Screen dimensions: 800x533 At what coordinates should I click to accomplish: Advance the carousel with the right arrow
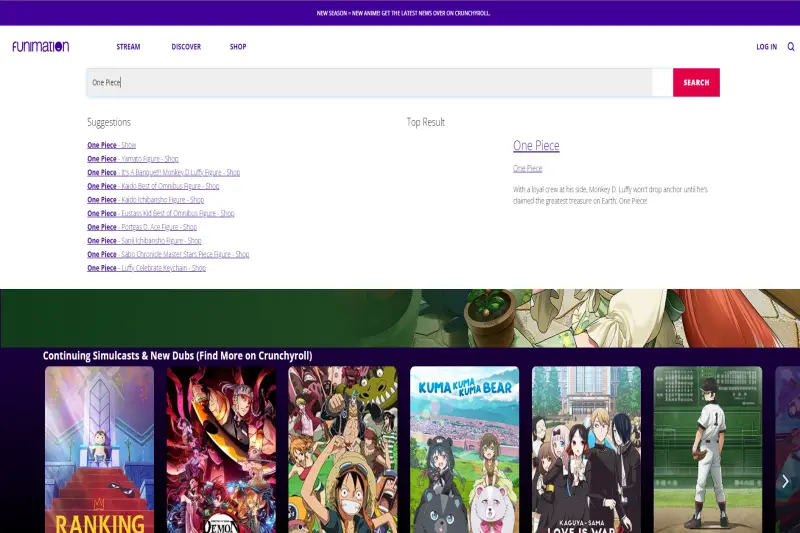click(785, 481)
